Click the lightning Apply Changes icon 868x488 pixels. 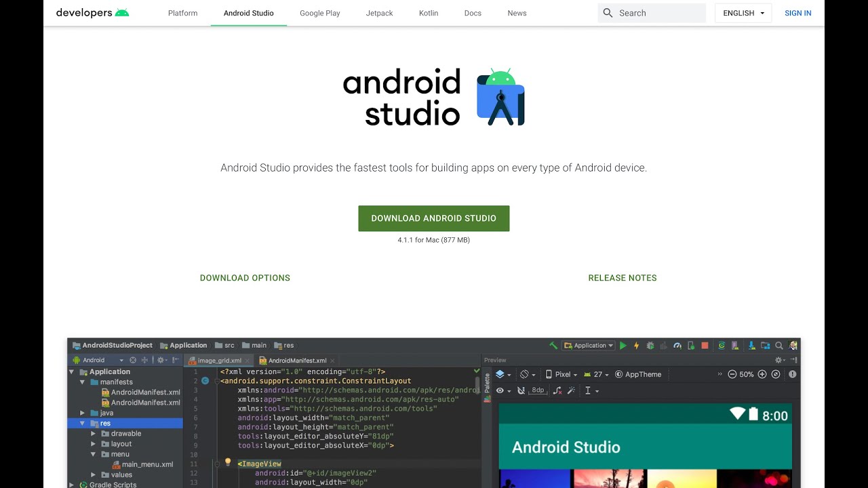pyautogui.click(x=637, y=346)
